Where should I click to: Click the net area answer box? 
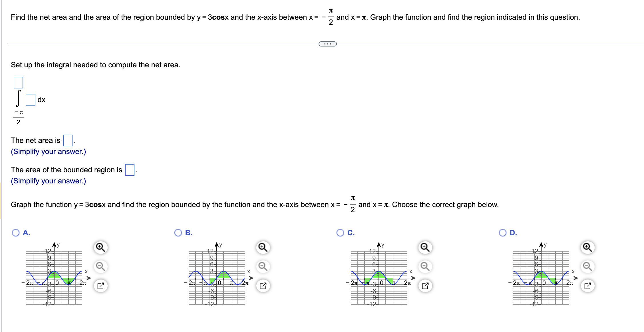tap(67, 140)
